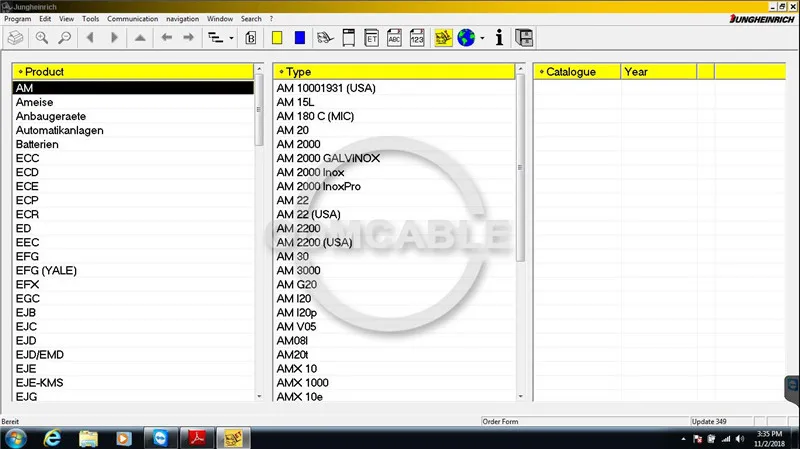This screenshot has width=800, height=449.
Task: Click the Catalogue column header
Action: (x=577, y=72)
